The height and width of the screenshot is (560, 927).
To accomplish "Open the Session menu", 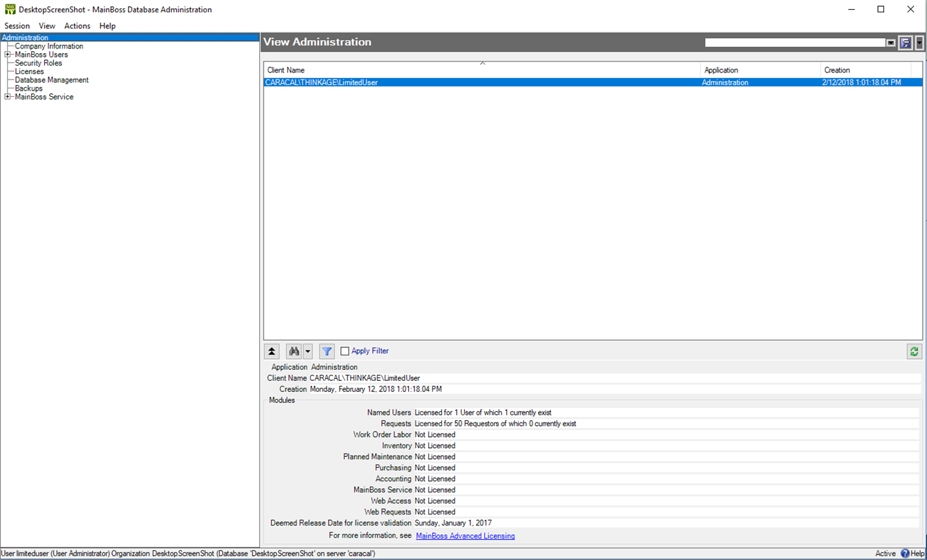I will (17, 26).
